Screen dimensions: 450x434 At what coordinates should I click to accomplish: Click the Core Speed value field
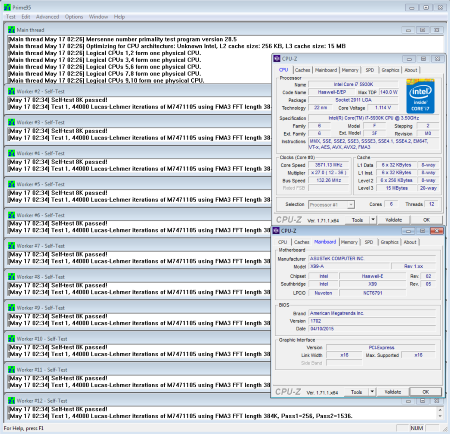click(x=328, y=165)
